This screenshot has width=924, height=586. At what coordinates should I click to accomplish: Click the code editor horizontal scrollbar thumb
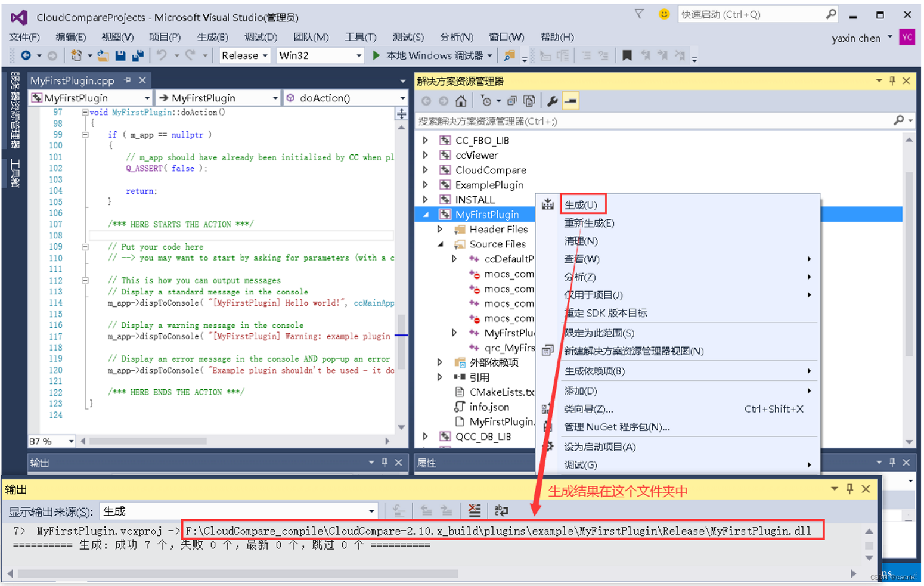pyautogui.click(x=148, y=441)
